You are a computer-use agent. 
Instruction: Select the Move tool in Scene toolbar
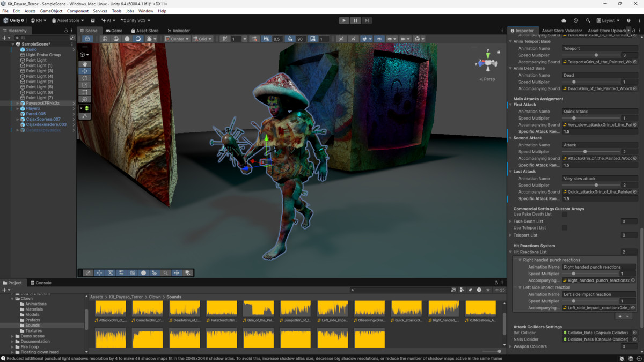85,71
